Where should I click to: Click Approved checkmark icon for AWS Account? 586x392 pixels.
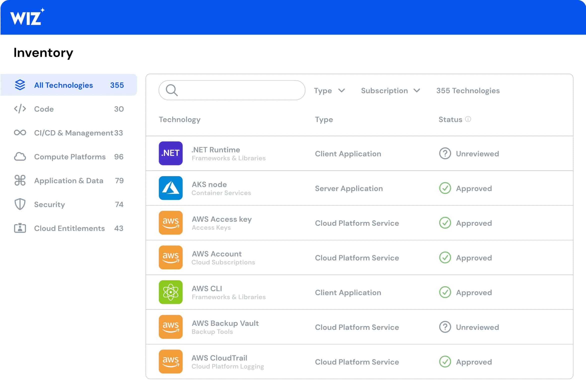(445, 258)
